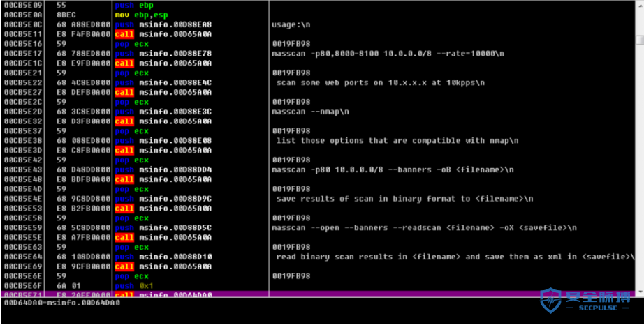
Task: Click the 'push msinfo.00D88D10' instruction
Action: tap(163, 257)
